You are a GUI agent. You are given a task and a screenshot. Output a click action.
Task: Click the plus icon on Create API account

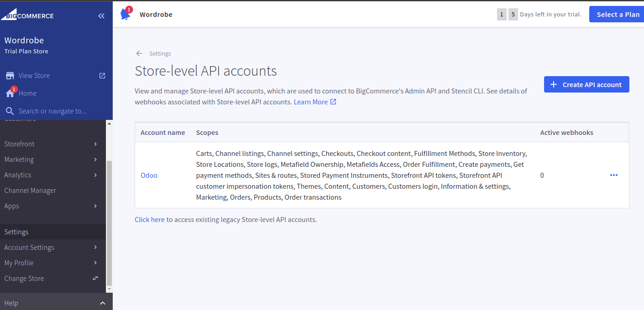(554, 84)
